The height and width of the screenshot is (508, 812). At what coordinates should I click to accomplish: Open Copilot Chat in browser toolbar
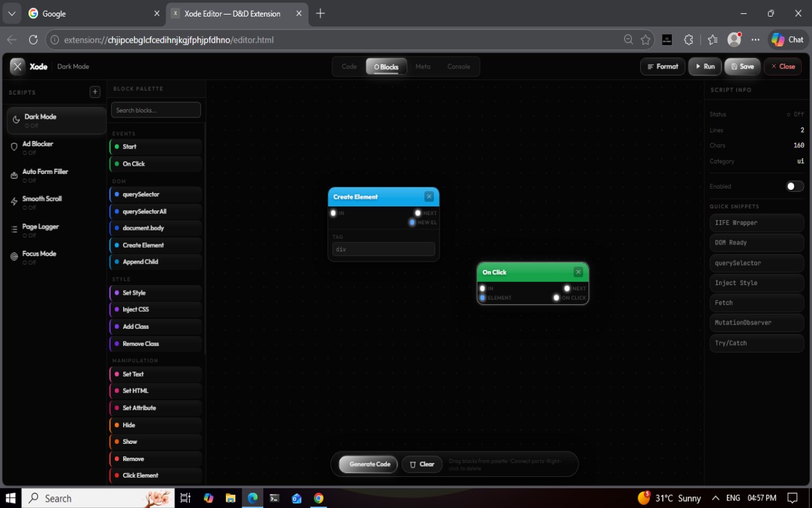click(788, 39)
